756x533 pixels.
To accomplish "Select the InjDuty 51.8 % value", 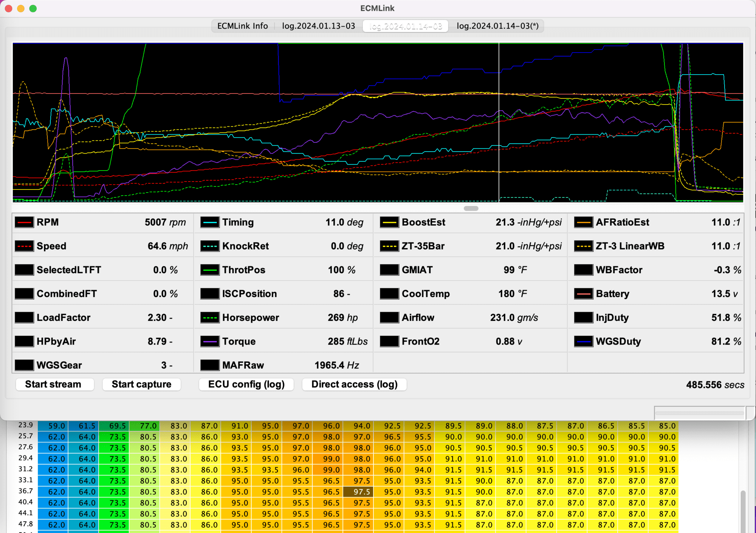I will [726, 318].
